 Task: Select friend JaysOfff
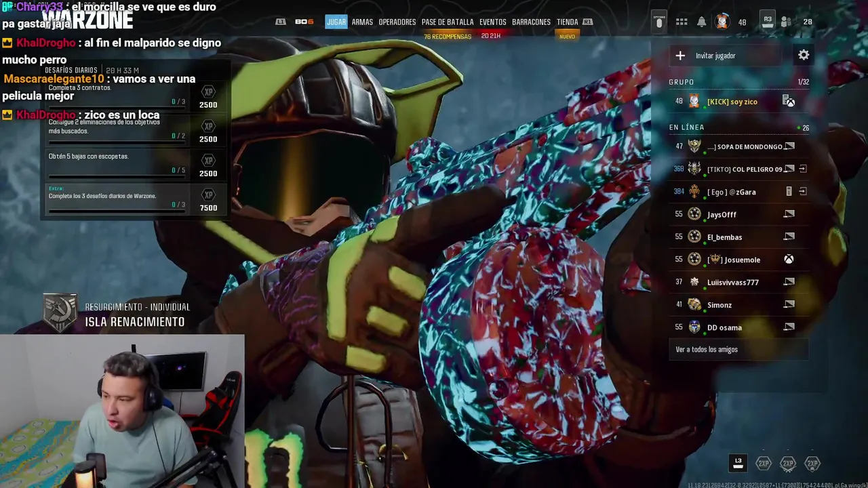coord(739,214)
